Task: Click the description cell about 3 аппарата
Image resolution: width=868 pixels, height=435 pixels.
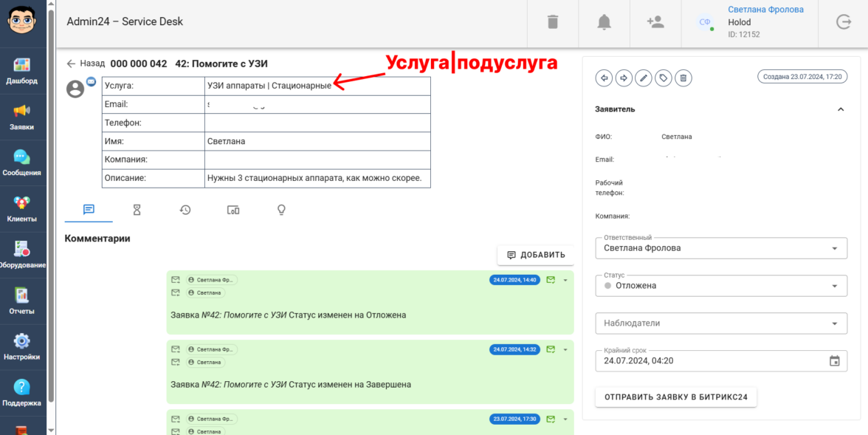Action: [x=317, y=179]
